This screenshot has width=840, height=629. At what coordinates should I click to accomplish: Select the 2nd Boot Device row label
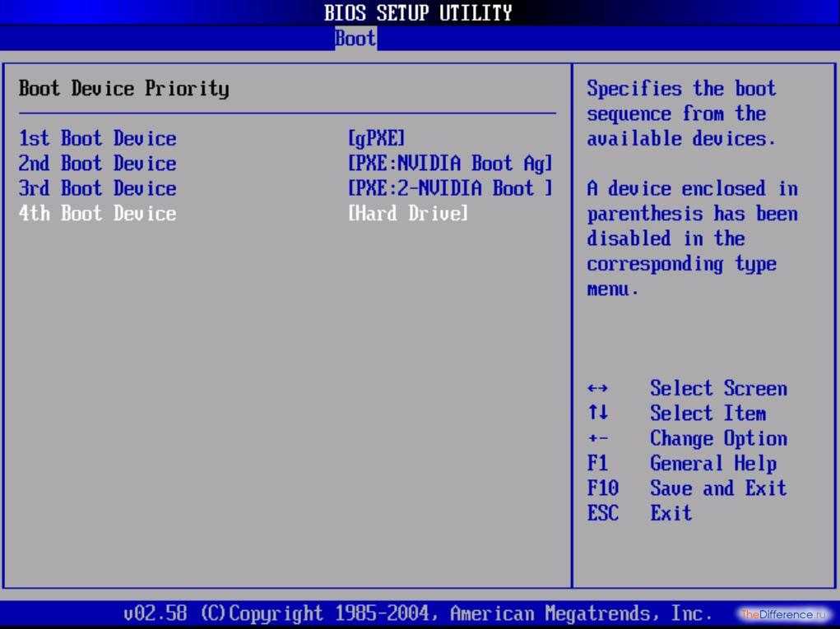pos(98,164)
